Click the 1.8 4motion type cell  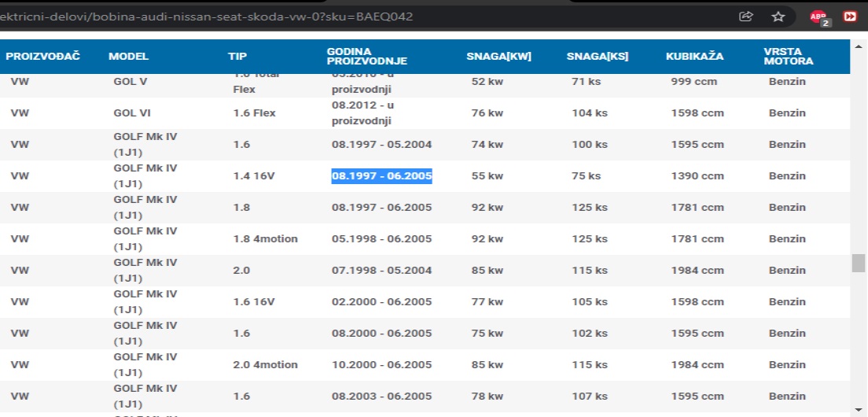pos(265,239)
